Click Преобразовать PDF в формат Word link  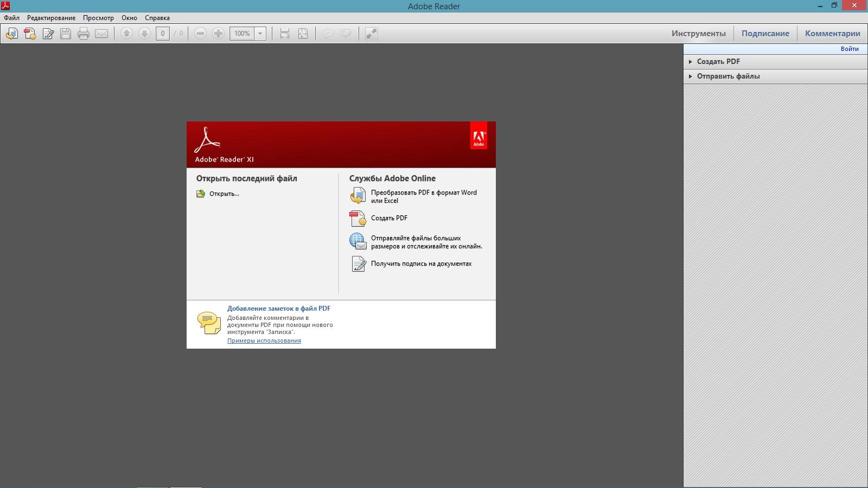424,196
